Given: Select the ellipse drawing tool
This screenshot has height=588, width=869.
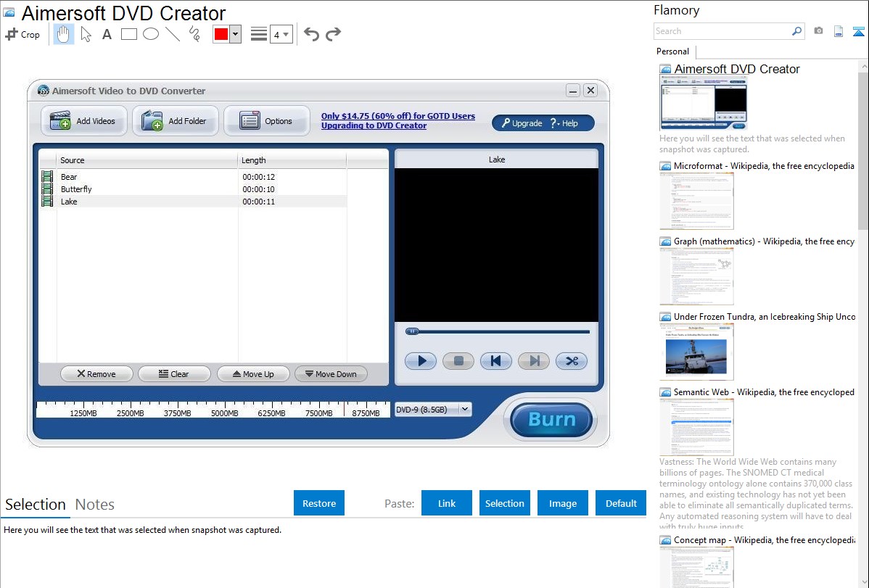Looking at the screenshot, I should coord(151,34).
